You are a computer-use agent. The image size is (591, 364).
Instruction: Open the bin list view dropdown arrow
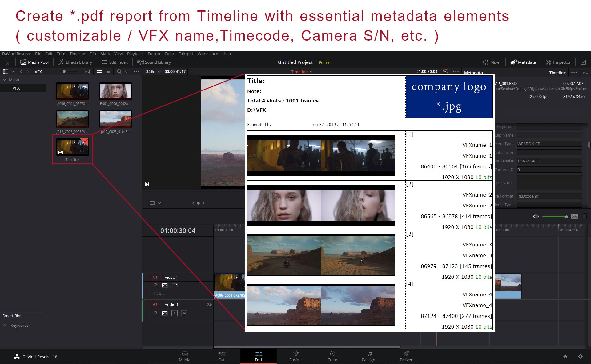(13, 71)
